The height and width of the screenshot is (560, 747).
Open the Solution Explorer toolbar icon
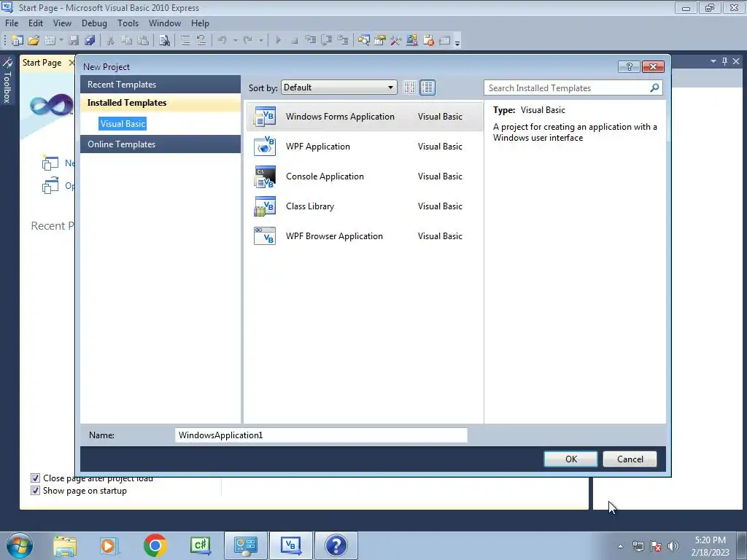[x=363, y=41]
